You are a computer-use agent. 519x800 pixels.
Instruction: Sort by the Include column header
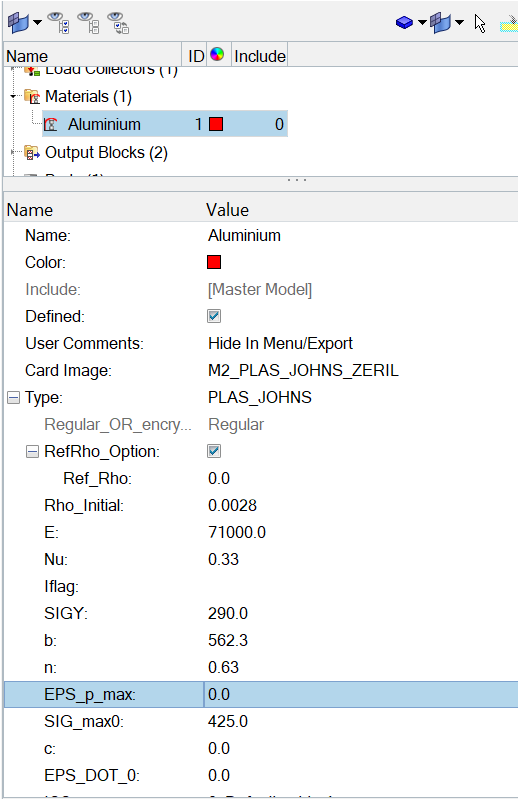pos(259,56)
